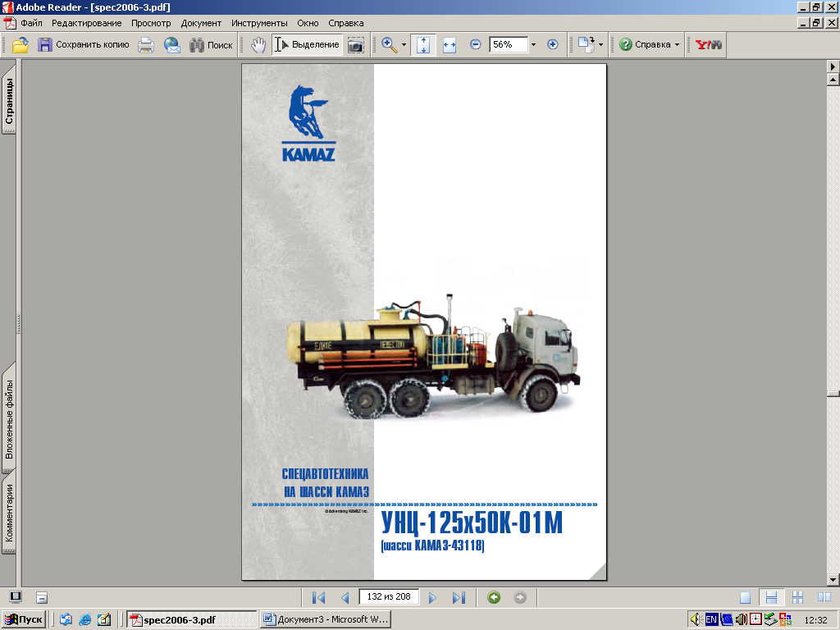Expand options arrow above the scrollbar
The height and width of the screenshot is (630, 840).
(x=833, y=66)
